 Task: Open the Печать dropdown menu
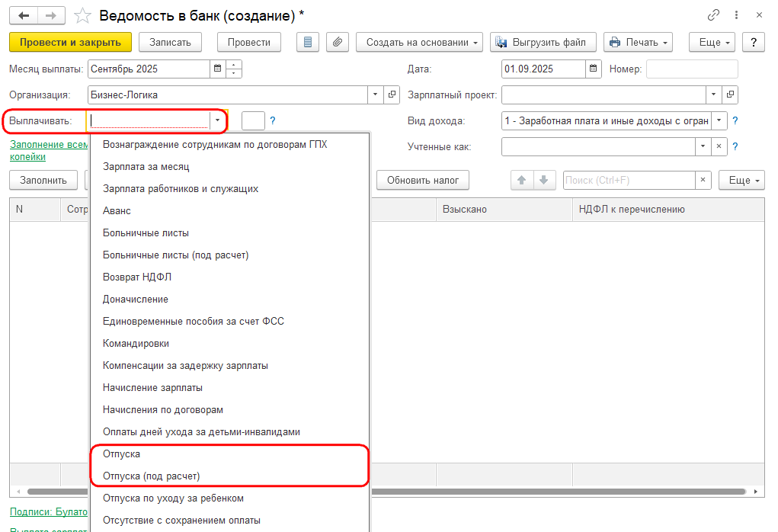pyautogui.click(x=638, y=42)
